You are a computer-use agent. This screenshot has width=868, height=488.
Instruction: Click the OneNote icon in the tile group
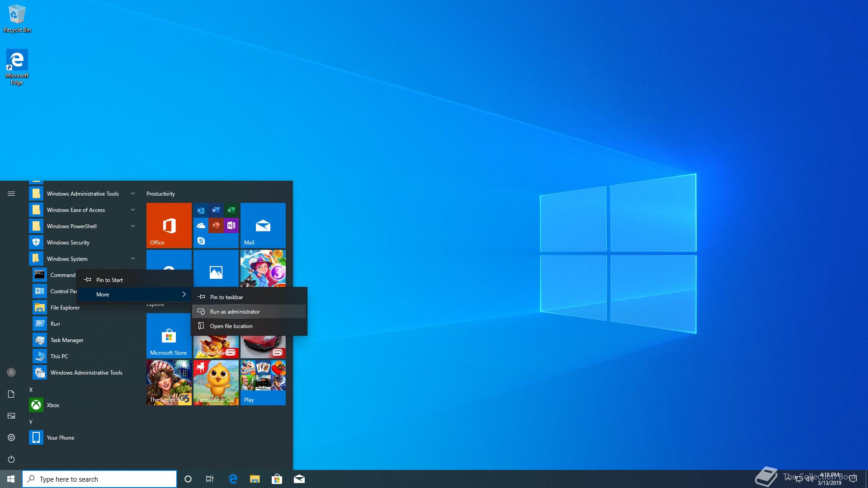[231, 225]
